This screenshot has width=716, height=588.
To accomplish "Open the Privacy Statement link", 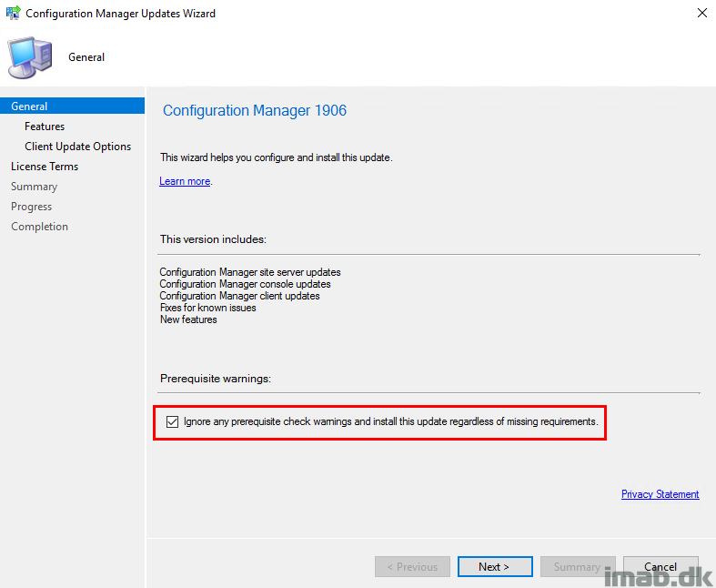I will (660, 494).
